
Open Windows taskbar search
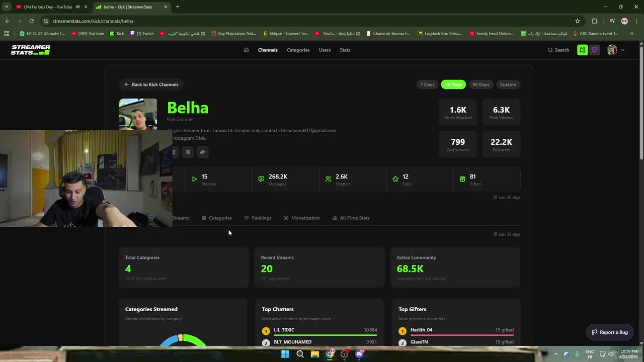pyautogui.click(x=300, y=354)
